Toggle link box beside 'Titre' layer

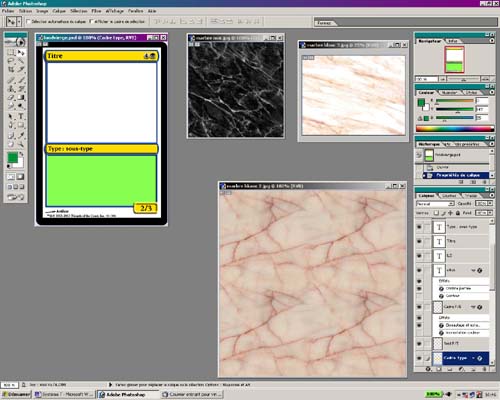click(427, 241)
